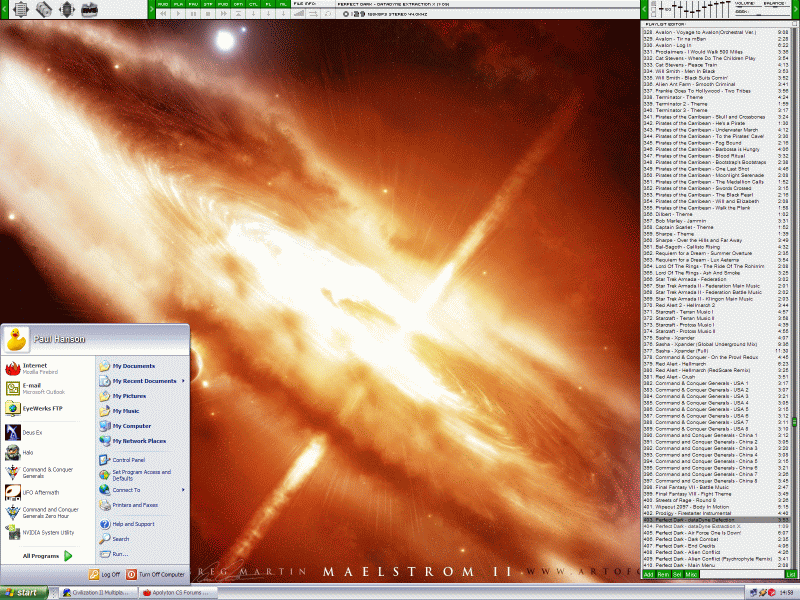Click the Log Off button
This screenshot has width=800, height=600.
(x=105, y=574)
